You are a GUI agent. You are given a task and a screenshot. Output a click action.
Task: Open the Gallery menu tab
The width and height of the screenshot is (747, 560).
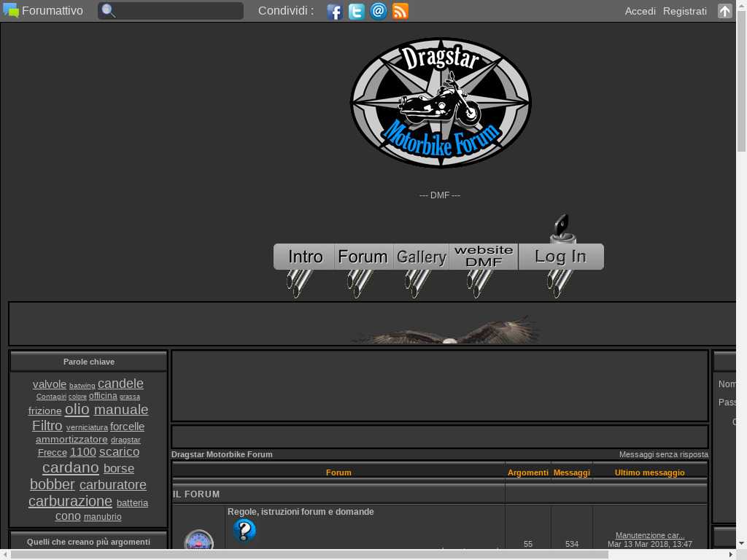point(421,257)
